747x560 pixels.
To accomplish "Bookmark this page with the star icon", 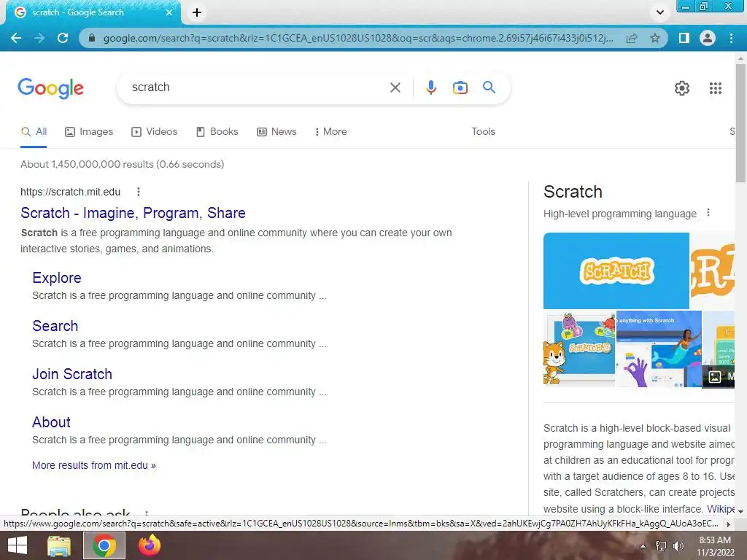I will click(655, 38).
